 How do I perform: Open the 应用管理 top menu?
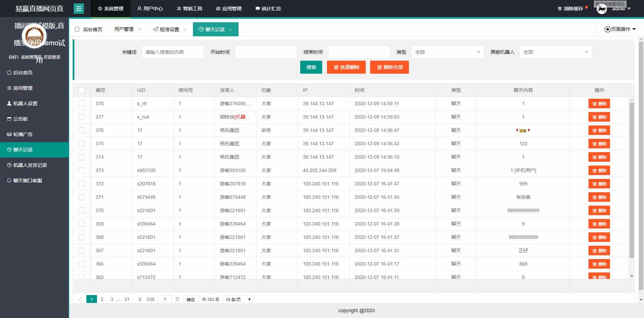229,9
